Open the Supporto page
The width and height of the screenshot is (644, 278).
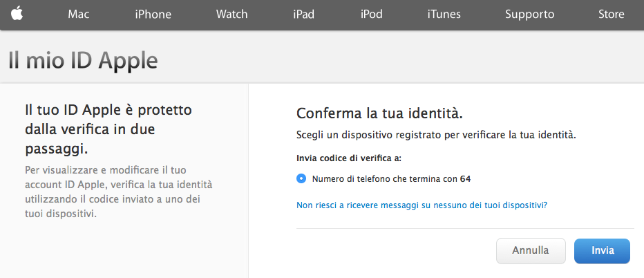coord(529,15)
